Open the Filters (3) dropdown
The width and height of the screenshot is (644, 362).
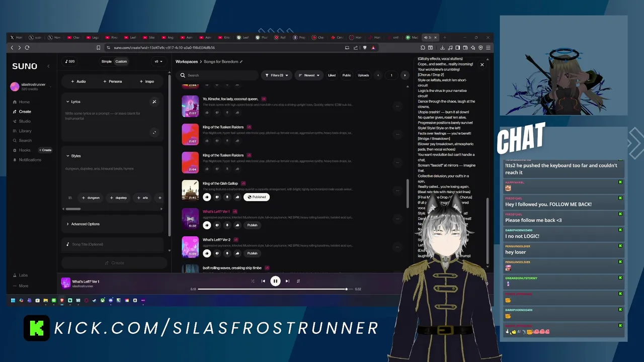point(277,75)
